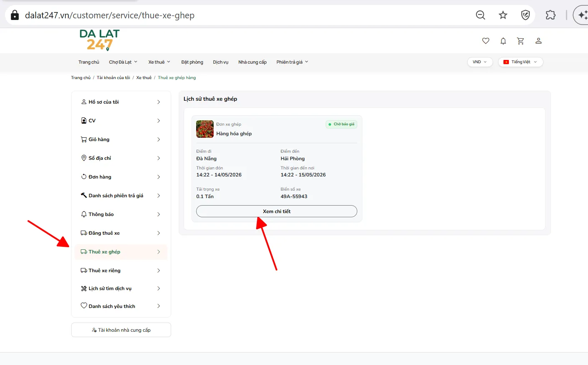Select Thuê xe riêng in the sidebar
The image size is (588, 365).
point(121,271)
